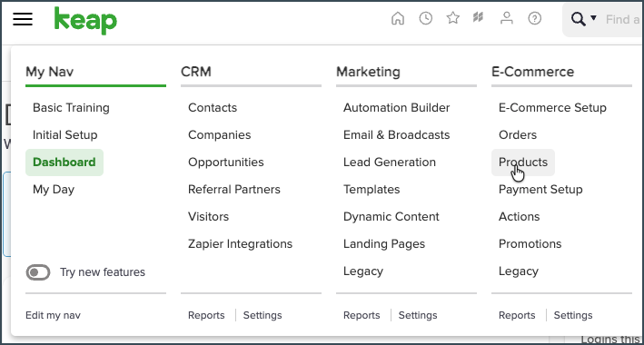This screenshot has width=644, height=345.
Task: Open Automation Builder
Action: 396,108
